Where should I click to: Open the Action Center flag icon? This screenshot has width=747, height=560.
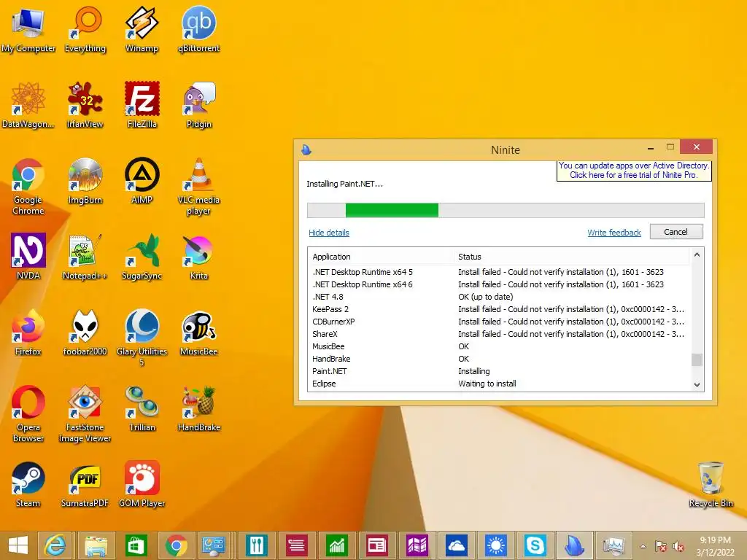[x=660, y=547]
